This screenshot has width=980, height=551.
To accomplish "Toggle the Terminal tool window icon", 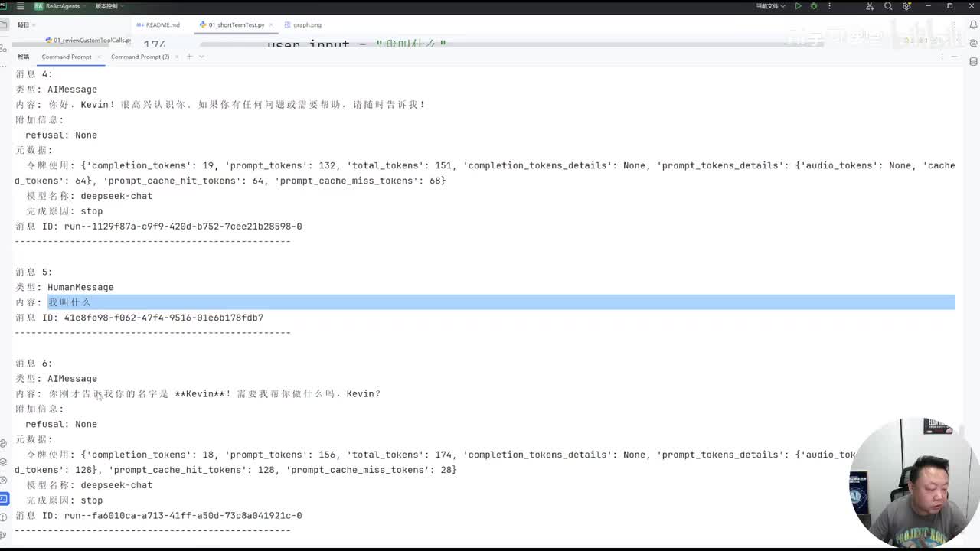I will (x=4, y=499).
